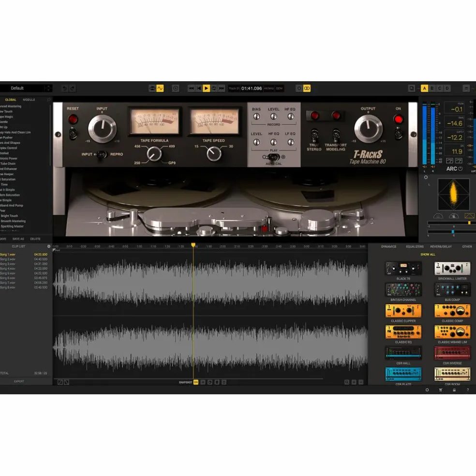Open meter settings gear icon

pos(426,177)
